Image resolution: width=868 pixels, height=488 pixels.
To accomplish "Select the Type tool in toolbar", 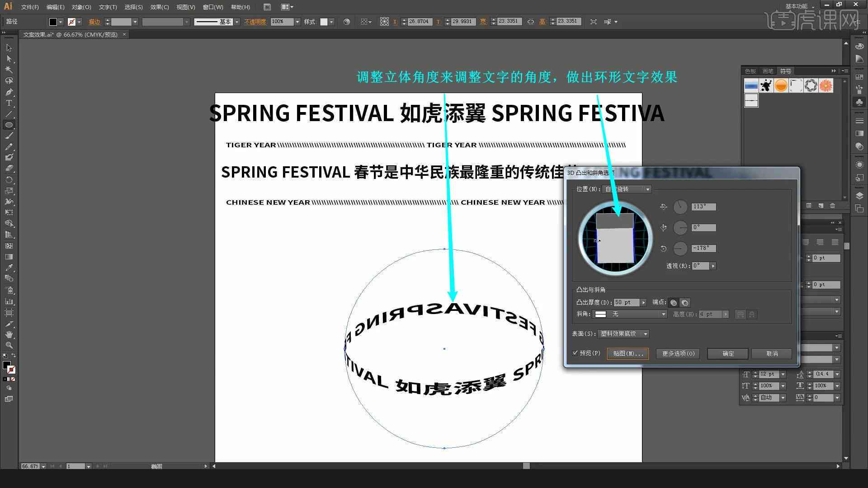I will (x=8, y=103).
